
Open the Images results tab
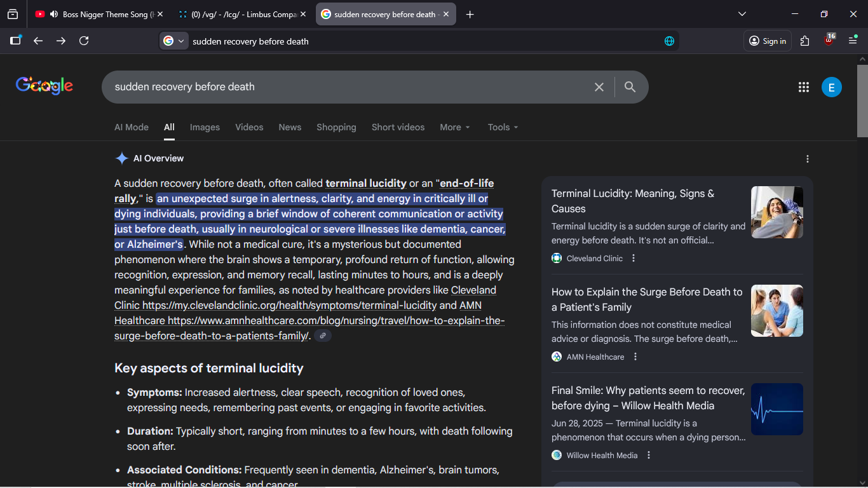click(205, 127)
